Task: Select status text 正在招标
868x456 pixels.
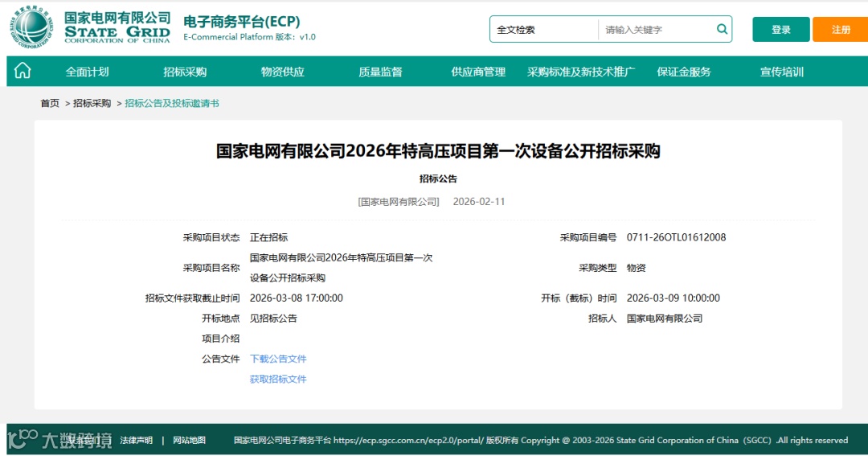Action: point(268,237)
